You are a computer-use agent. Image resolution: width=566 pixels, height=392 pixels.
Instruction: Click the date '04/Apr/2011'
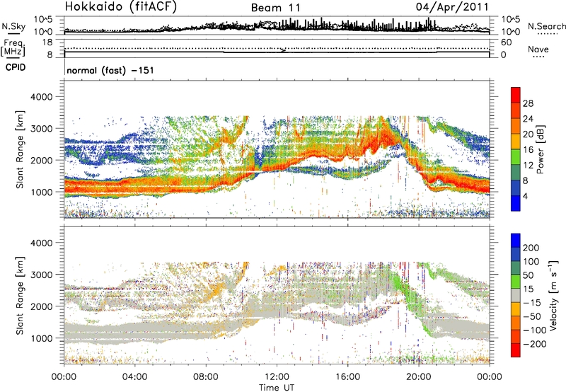(x=452, y=7)
